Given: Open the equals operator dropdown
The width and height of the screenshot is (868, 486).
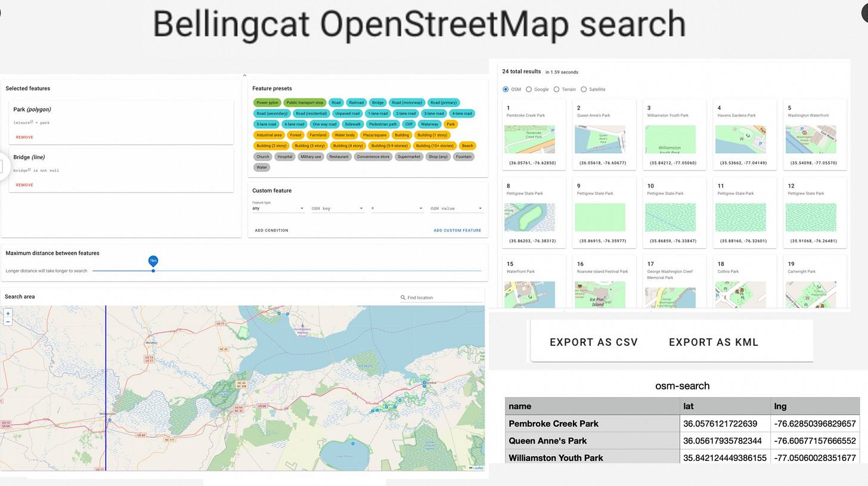Looking at the screenshot, I should pyautogui.click(x=397, y=208).
